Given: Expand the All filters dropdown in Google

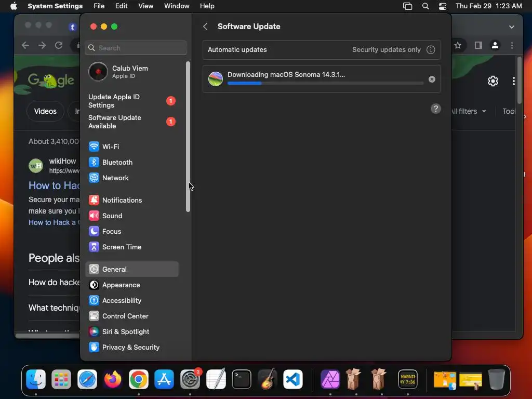Looking at the screenshot, I should click(x=470, y=111).
